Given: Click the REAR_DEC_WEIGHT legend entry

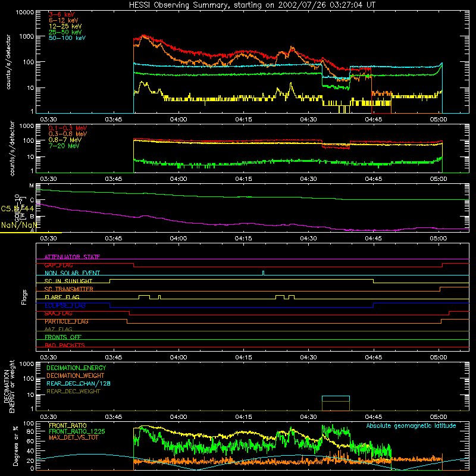Looking at the screenshot, I should 73,392.
